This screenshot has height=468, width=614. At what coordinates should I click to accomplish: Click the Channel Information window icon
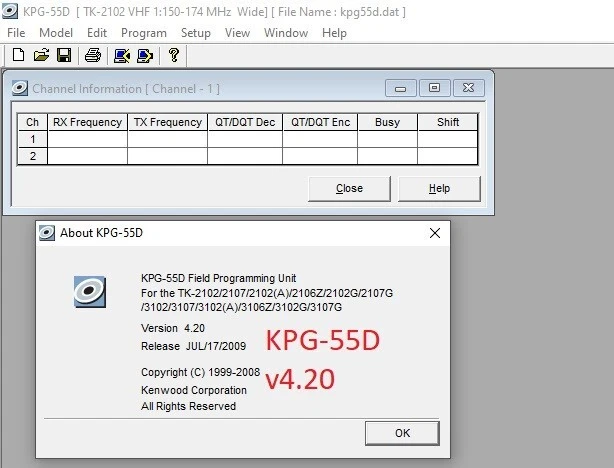tap(20, 88)
